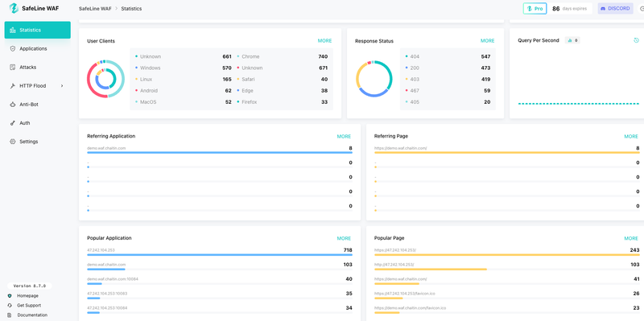Open the Homepage link
644x321 pixels.
[27, 295]
